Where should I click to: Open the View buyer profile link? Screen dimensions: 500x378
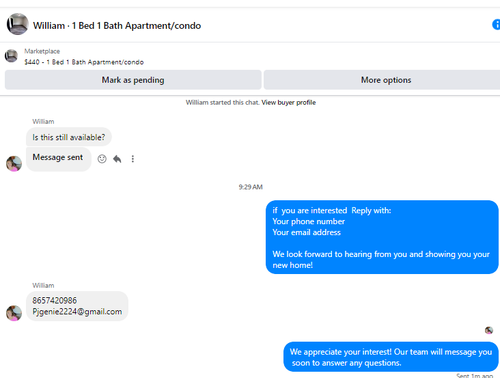click(289, 103)
